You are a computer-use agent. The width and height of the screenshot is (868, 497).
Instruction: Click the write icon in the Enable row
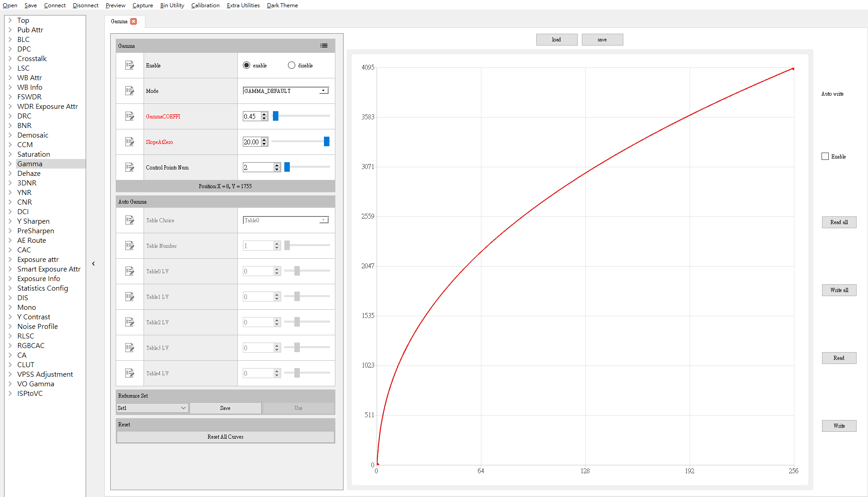pos(130,66)
